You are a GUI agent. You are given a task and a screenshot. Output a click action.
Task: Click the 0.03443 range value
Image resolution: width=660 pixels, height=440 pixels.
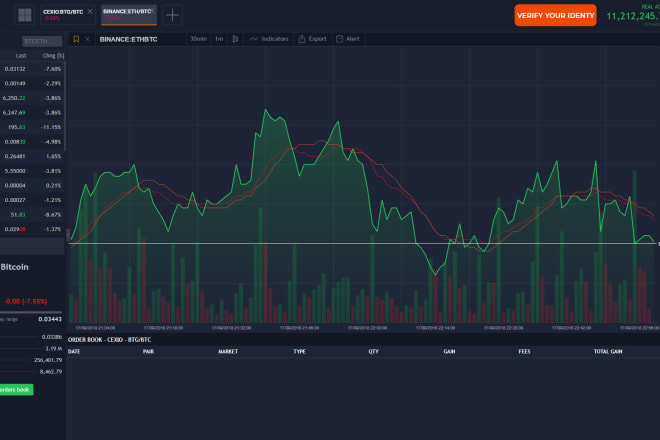click(x=50, y=319)
